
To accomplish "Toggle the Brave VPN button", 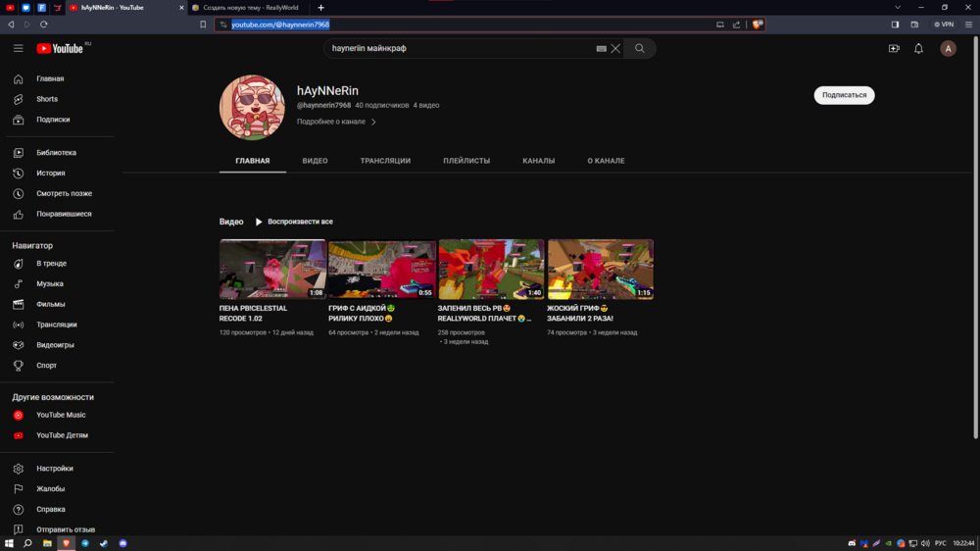I will pyautogui.click(x=944, y=25).
